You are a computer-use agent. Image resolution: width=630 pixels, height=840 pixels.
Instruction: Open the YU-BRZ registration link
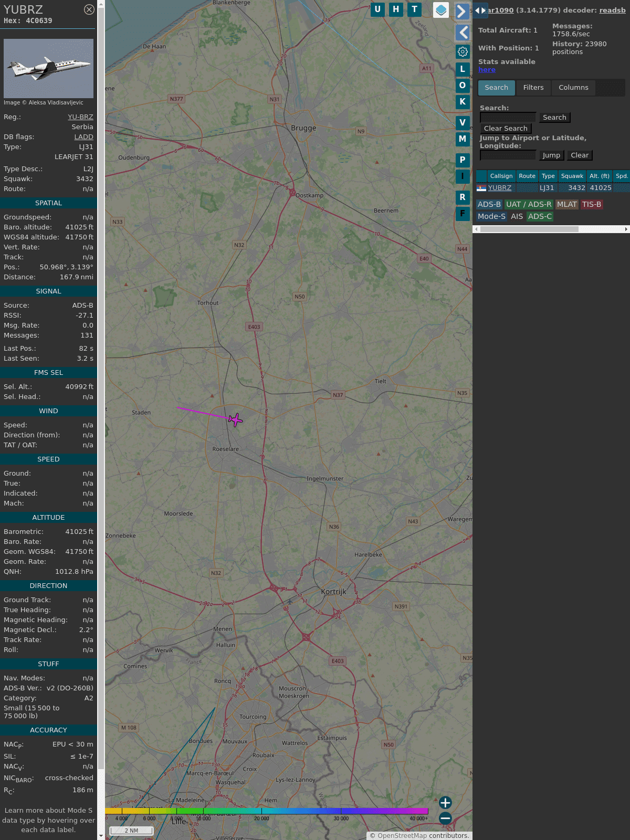click(80, 117)
